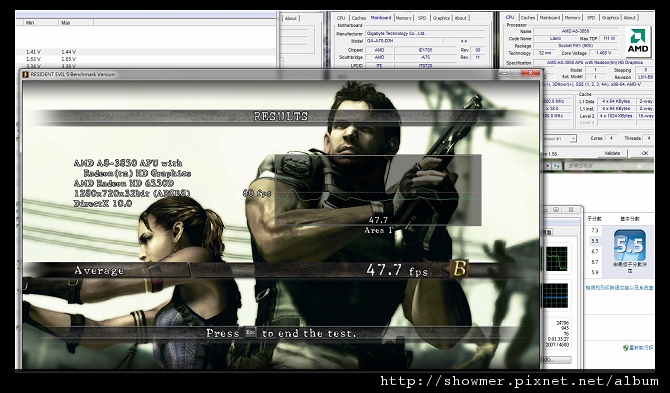Click the Resident Evil 5 title bar icon
The width and height of the screenshot is (670, 393).
pos(25,74)
